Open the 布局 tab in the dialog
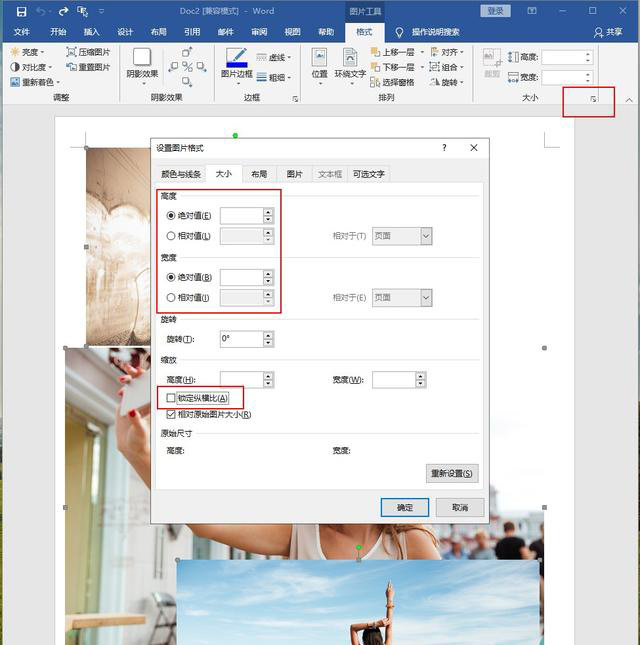Image resolution: width=640 pixels, height=645 pixels. tap(259, 174)
